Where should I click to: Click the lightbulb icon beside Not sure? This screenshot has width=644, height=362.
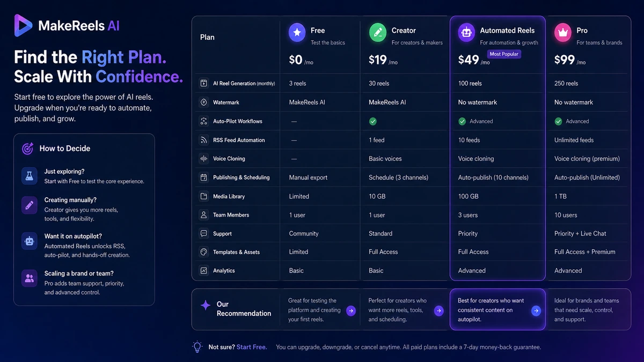(197, 347)
